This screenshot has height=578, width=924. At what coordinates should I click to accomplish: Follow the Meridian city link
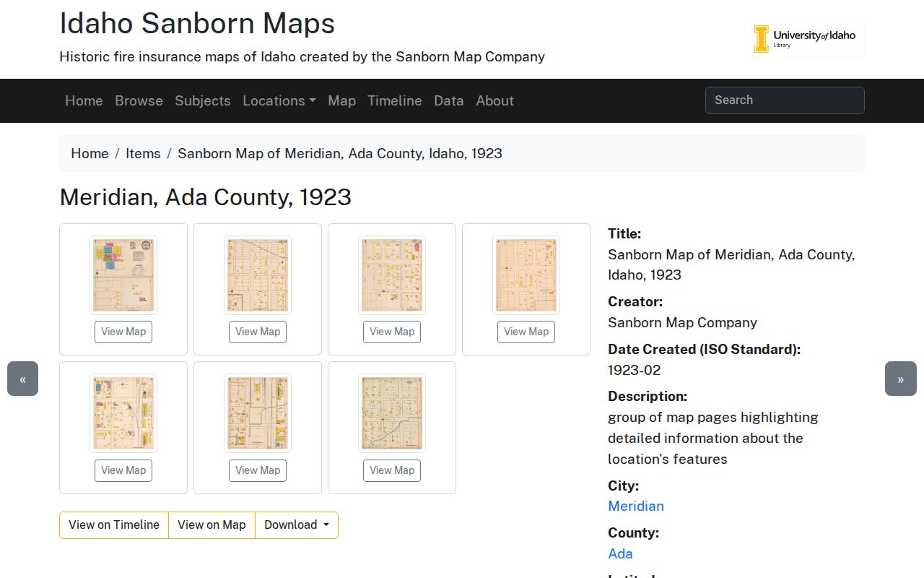[x=636, y=506]
